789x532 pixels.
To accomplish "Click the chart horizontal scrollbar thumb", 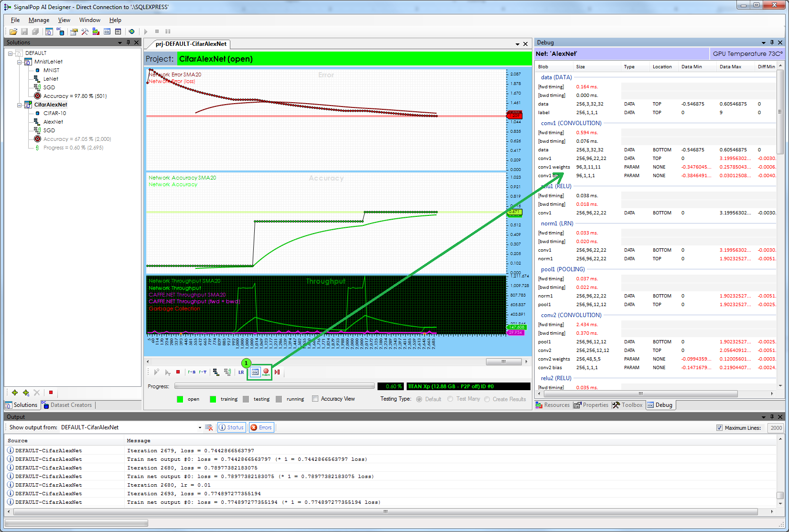I will [x=504, y=362].
